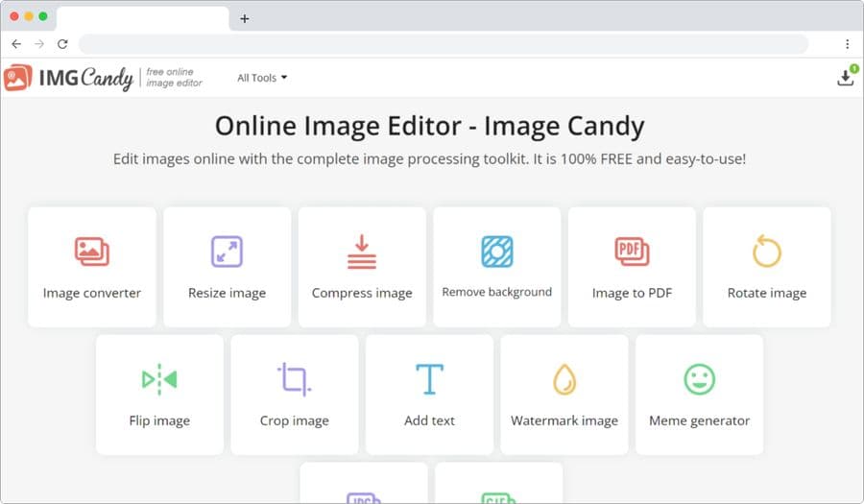
Task: Choose the Remove background icon
Action: 497,252
